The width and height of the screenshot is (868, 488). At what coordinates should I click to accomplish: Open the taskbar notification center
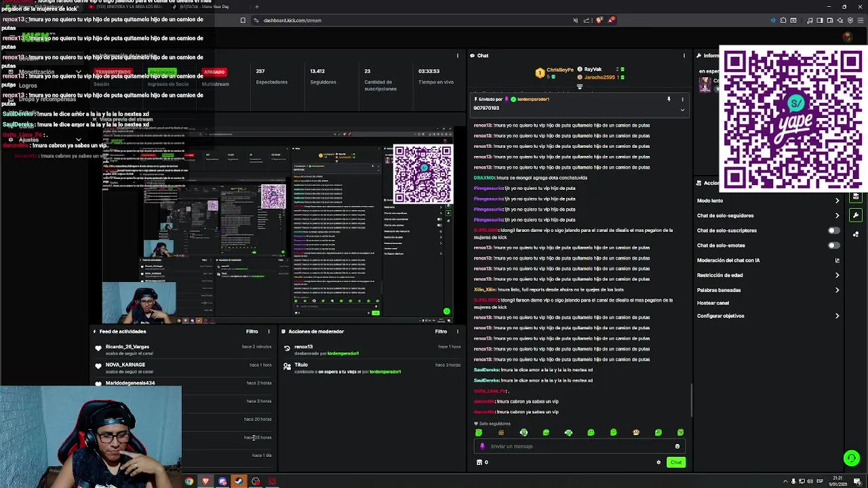click(x=858, y=481)
